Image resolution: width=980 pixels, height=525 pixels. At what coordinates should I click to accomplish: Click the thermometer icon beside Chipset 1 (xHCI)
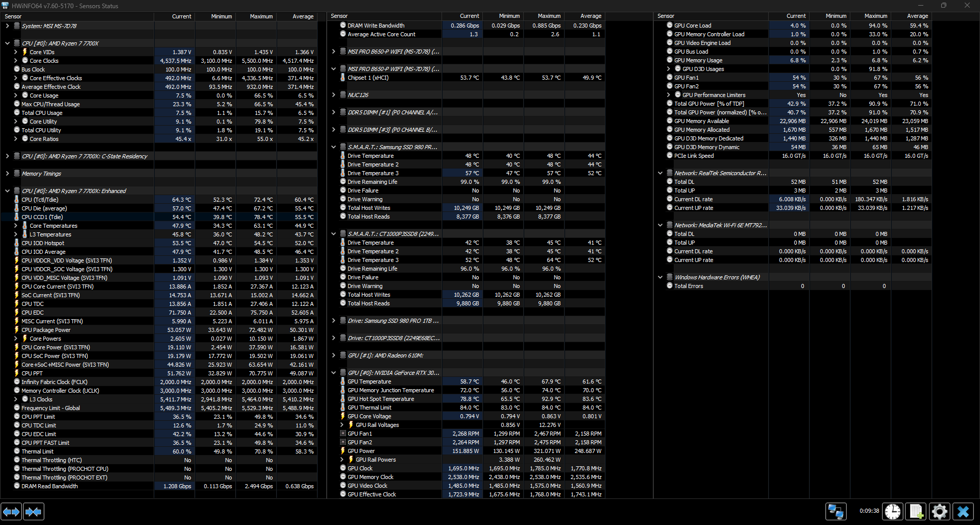(343, 78)
